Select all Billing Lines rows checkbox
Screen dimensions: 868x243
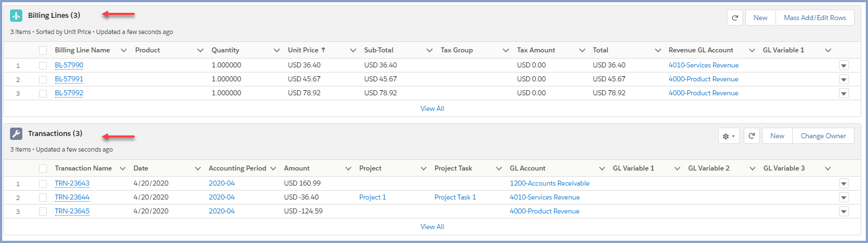coord(43,50)
